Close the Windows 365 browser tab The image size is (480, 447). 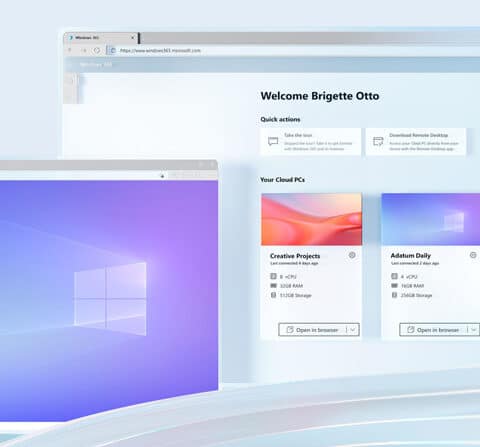[133, 38]
